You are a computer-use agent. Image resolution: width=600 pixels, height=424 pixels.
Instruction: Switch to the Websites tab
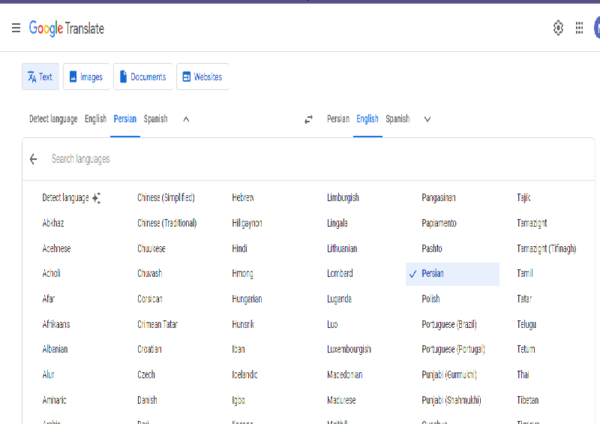tap(203, 77)
